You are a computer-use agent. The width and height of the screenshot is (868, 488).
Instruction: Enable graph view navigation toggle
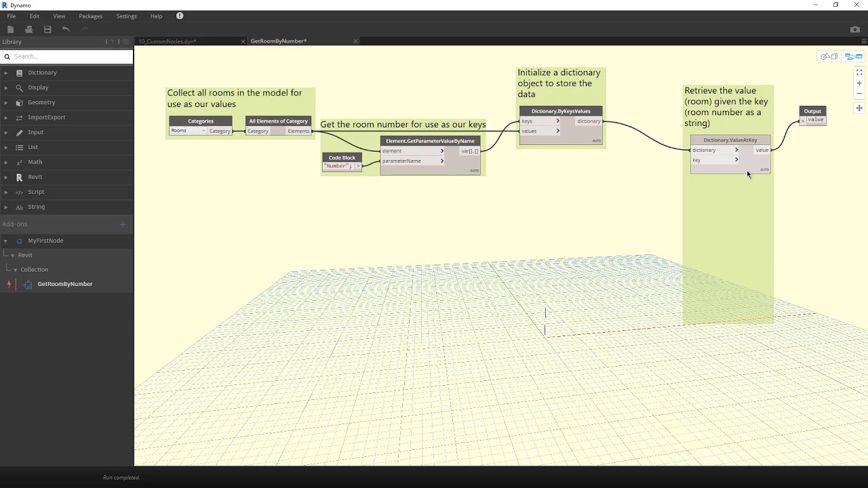pos(852,56)
